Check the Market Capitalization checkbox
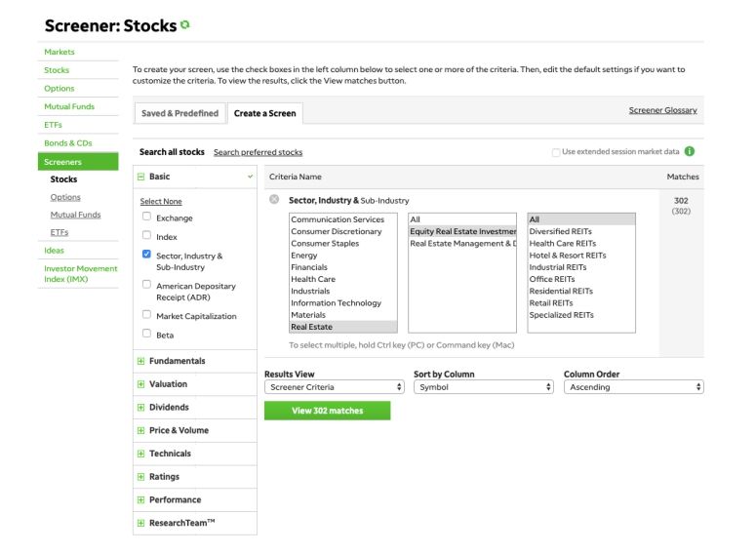This screenshot has width=756, height=554. click(146, 315)
